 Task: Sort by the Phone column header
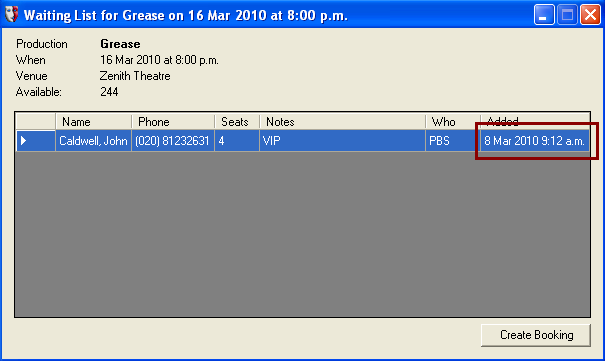[173, 122]
